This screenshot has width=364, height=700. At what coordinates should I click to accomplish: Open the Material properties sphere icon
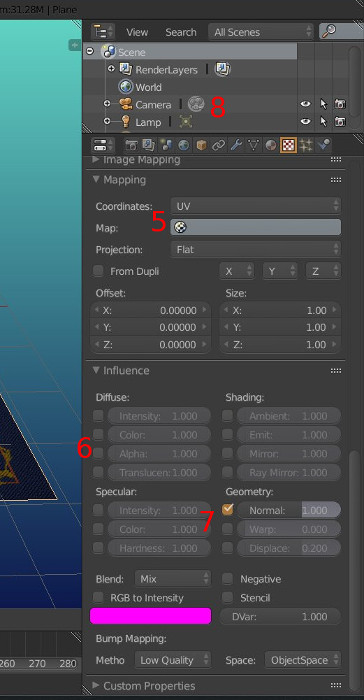pos(271,145)
